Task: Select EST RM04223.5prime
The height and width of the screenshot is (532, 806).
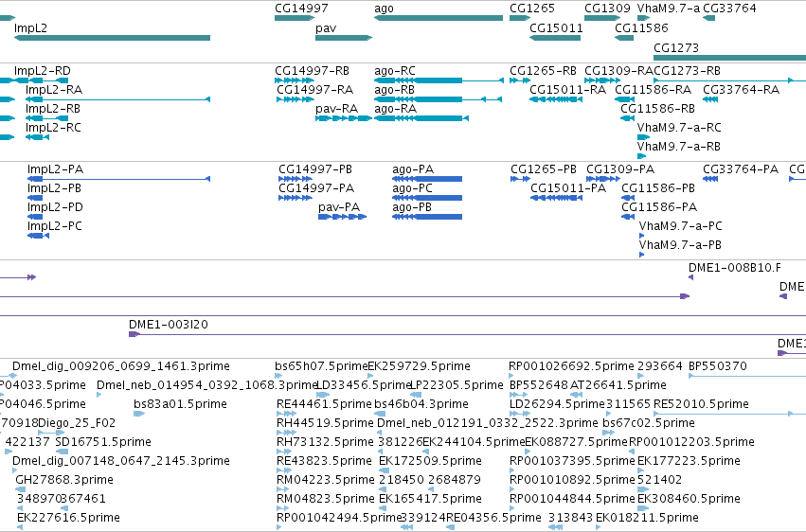Action: tap(326, 480)
